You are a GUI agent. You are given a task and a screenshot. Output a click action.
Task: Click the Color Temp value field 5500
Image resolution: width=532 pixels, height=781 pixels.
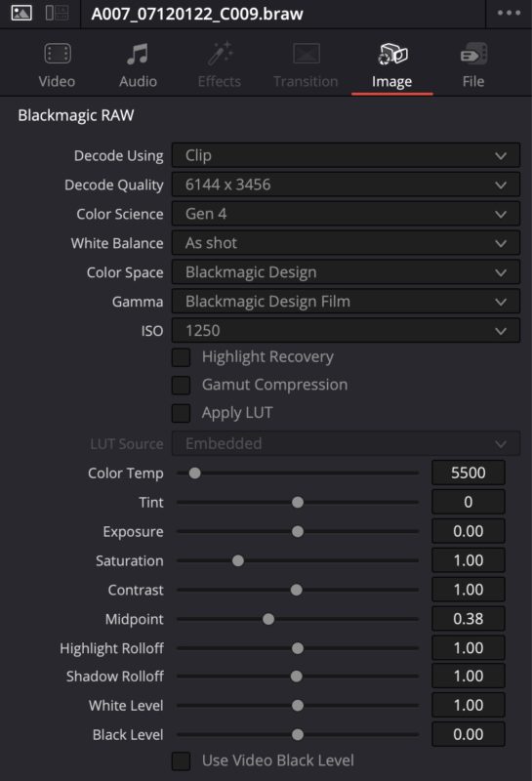(469, 473)
